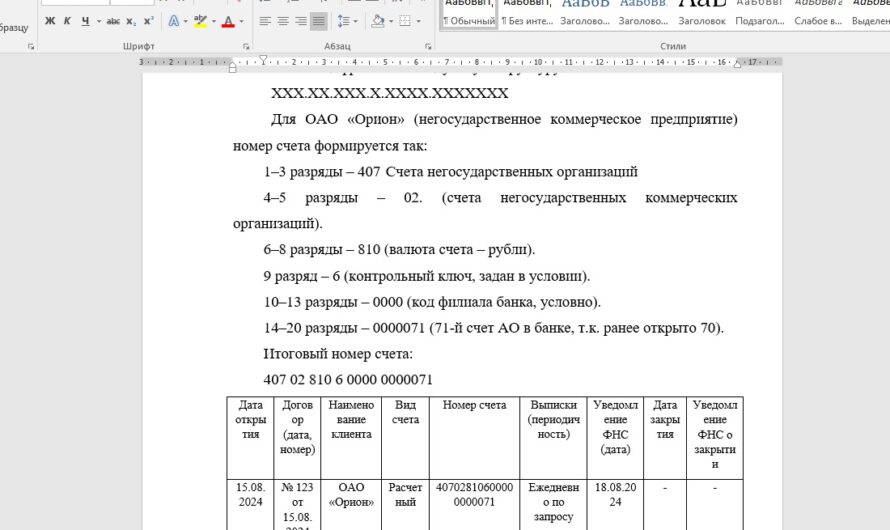890x530 pixels.
Task: Apply the Подзагол... style
Action: pyautogui.click(x=760, y=14)
